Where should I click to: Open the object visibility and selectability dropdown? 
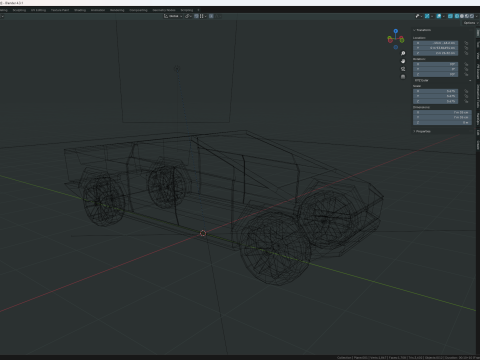point(419,16)
